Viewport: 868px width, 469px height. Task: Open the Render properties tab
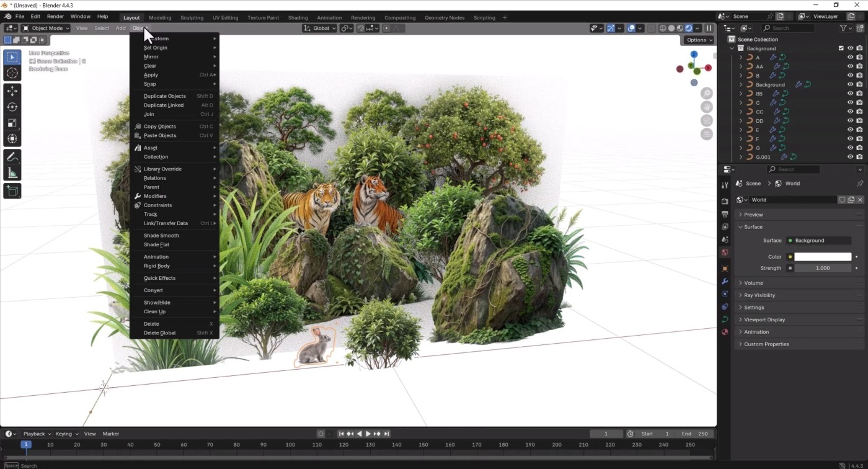[x=725, y=201]
